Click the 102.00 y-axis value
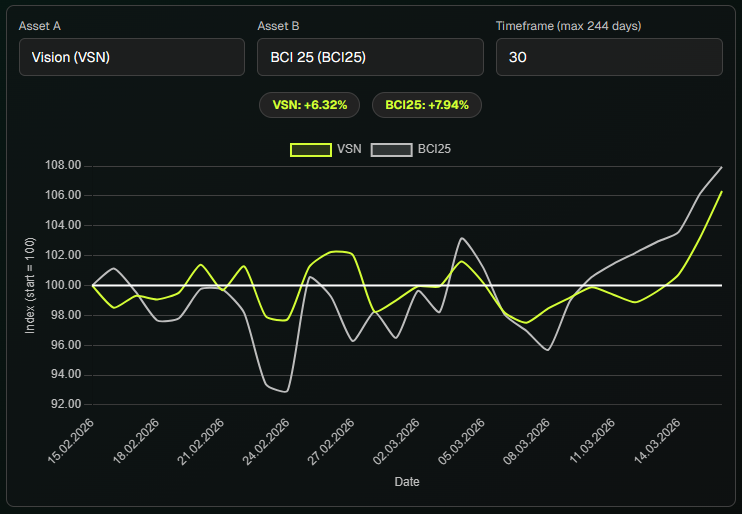This screenshot has width=742, height=514. point(63,255)
